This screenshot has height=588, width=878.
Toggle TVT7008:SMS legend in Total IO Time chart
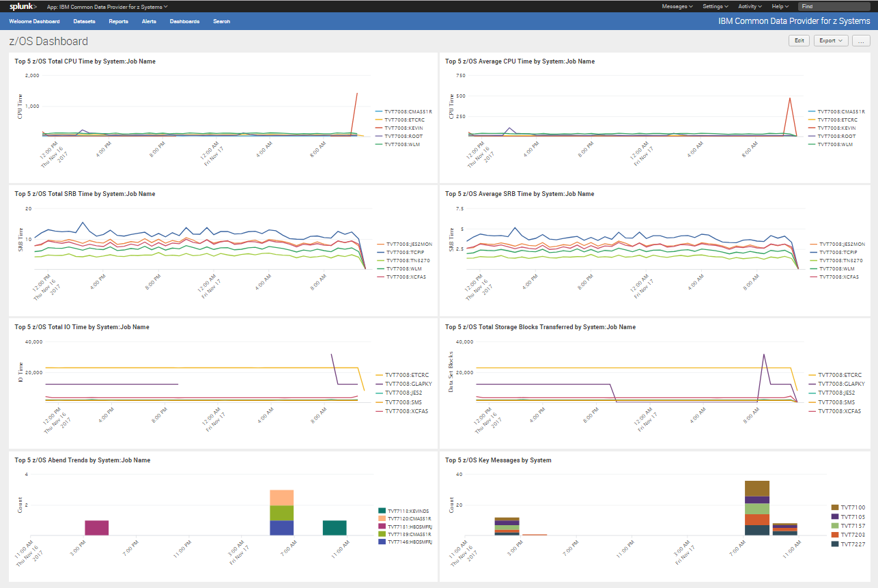[x=400, y=403]
